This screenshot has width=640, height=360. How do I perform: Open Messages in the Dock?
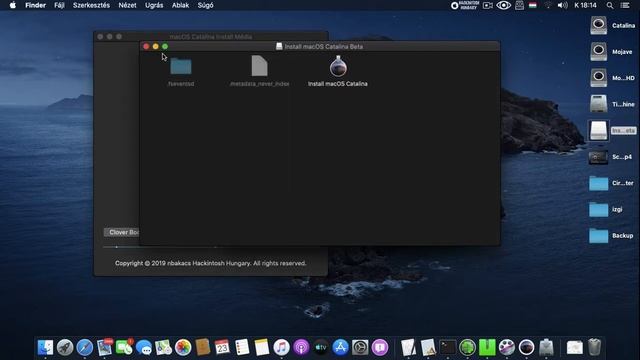(144, 347)
